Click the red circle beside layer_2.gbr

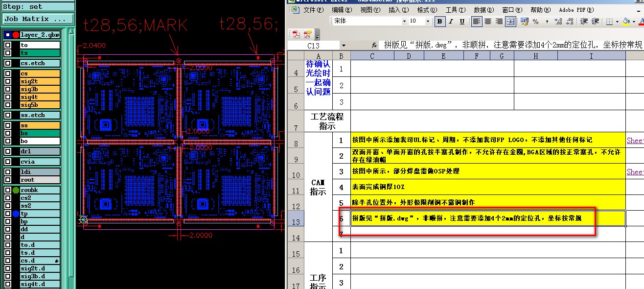pos(16,35)
